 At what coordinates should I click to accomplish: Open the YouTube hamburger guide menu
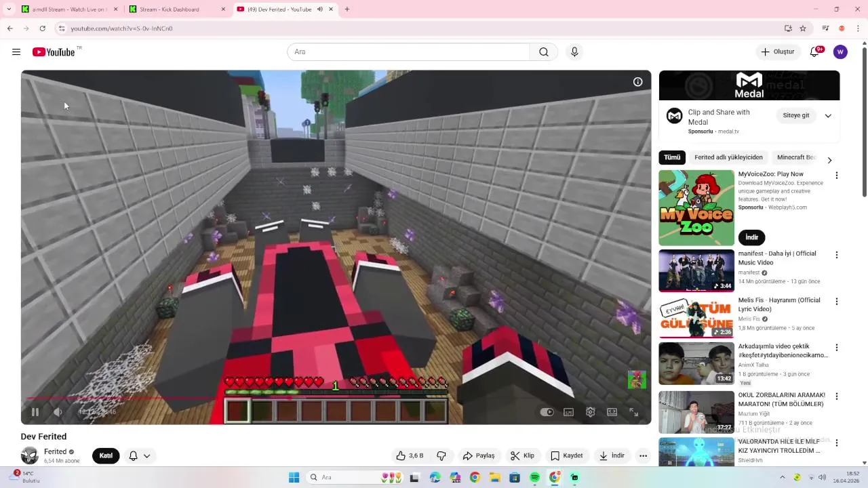tap(16, 52)
